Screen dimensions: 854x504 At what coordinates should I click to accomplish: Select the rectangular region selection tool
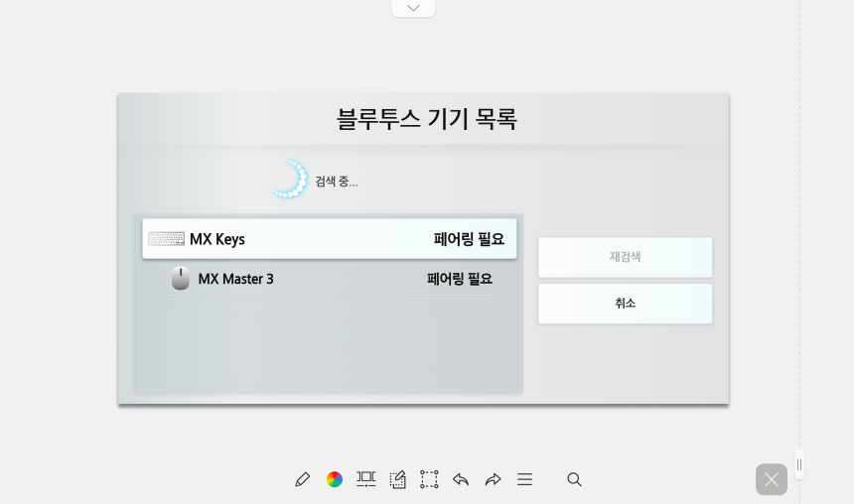429,479
